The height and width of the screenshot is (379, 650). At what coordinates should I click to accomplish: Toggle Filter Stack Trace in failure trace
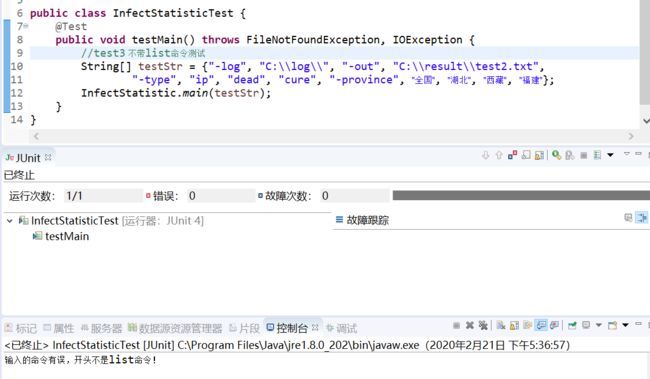click(641, 217)
